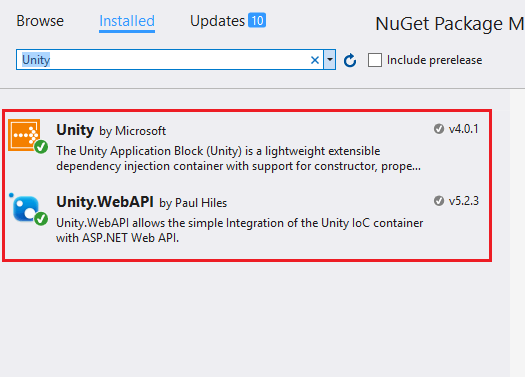Click gray check icon beside v5.2.3
The image size is (525, 379).
439,201
